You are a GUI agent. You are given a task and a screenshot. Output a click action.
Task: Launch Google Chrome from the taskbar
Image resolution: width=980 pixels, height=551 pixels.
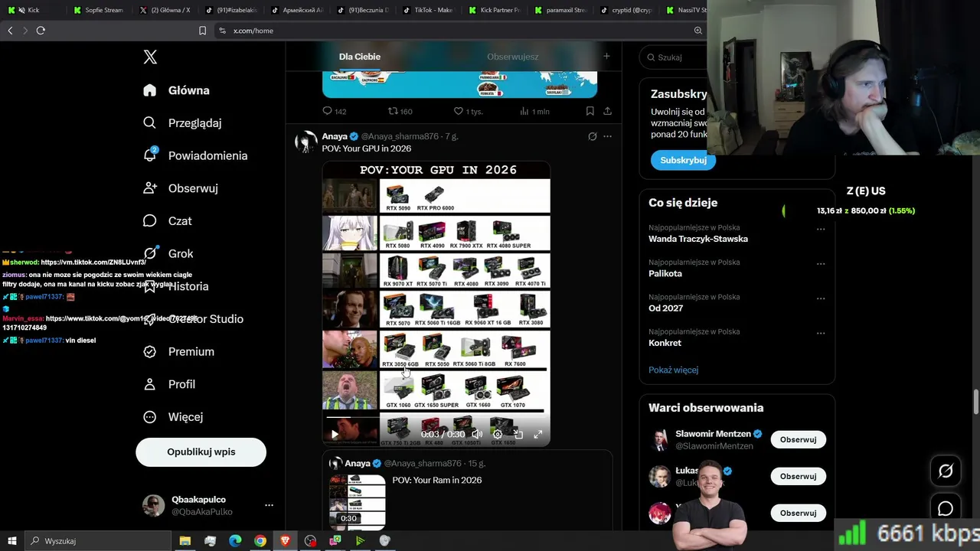[260, 541]
